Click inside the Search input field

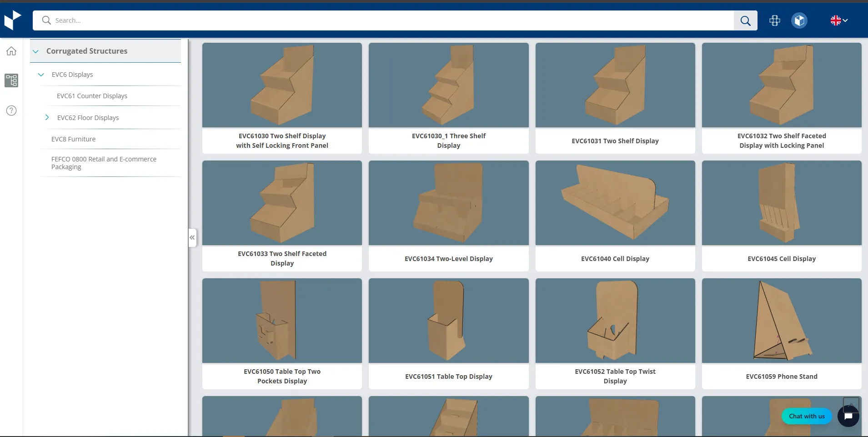click(x=383, y=20)
